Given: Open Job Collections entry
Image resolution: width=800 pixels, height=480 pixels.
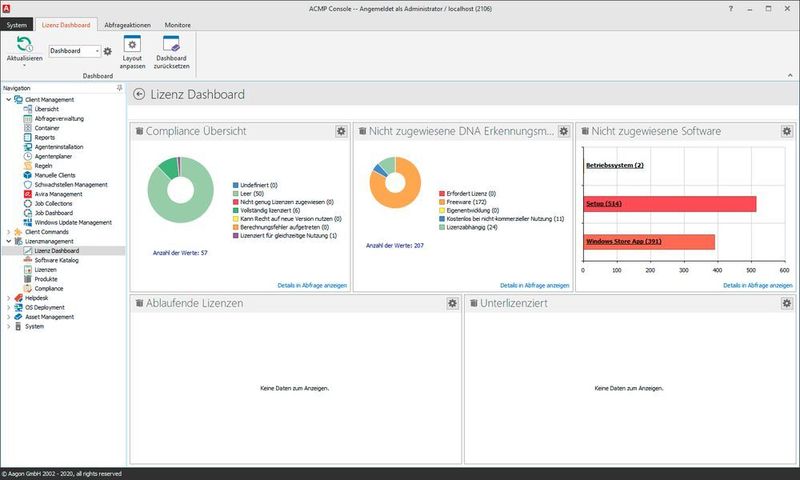Looking at the screenshot, I should [x=53, y=203].
